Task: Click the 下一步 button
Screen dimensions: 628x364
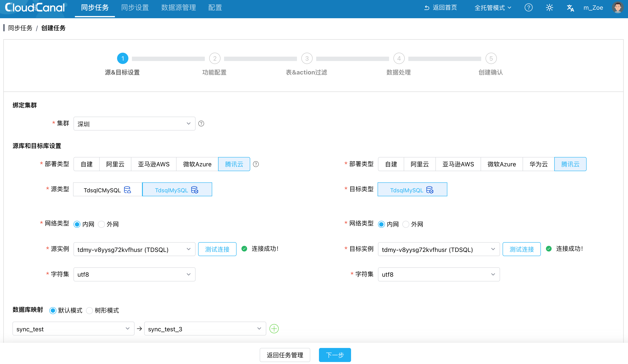Action: 335,355
